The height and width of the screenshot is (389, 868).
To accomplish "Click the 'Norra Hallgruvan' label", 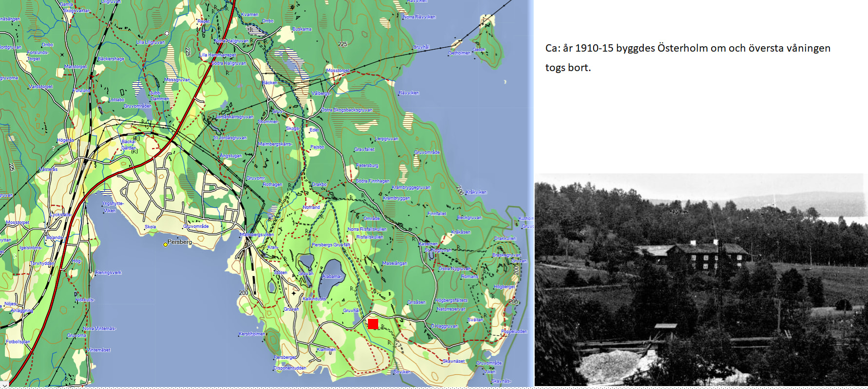I will (x=231, y=41).
